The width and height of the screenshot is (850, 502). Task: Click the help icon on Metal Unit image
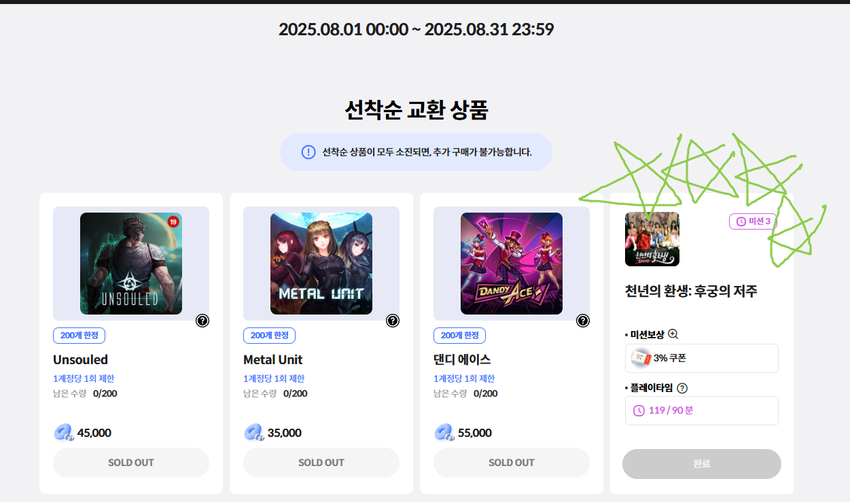click(x=392, y=321)
